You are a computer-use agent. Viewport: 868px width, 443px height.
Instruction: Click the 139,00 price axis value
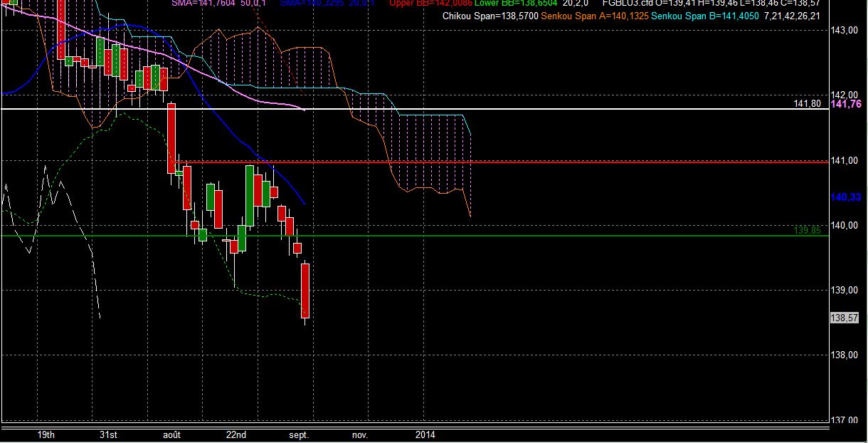846,291
